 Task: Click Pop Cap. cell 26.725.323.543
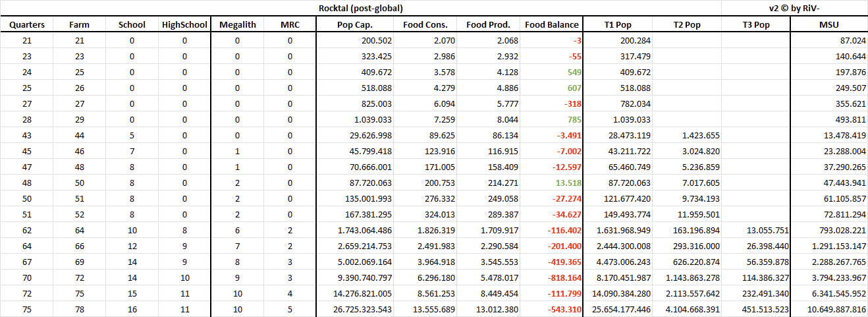358,310
